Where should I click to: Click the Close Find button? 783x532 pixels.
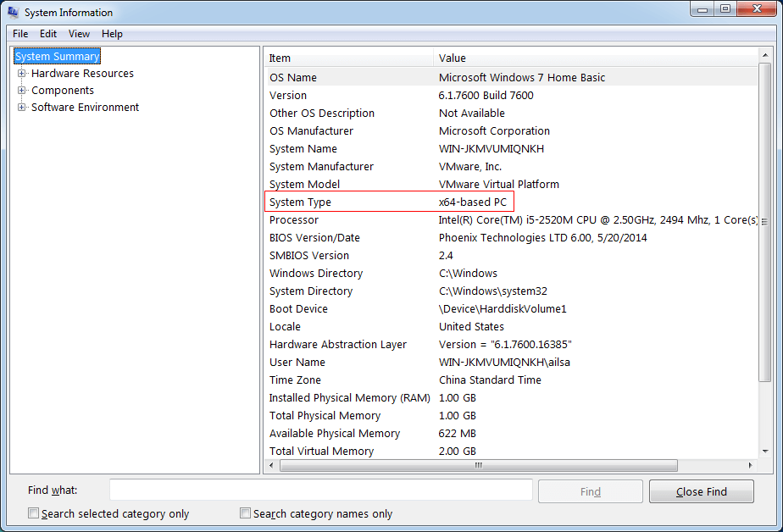[x=701, y=491]
